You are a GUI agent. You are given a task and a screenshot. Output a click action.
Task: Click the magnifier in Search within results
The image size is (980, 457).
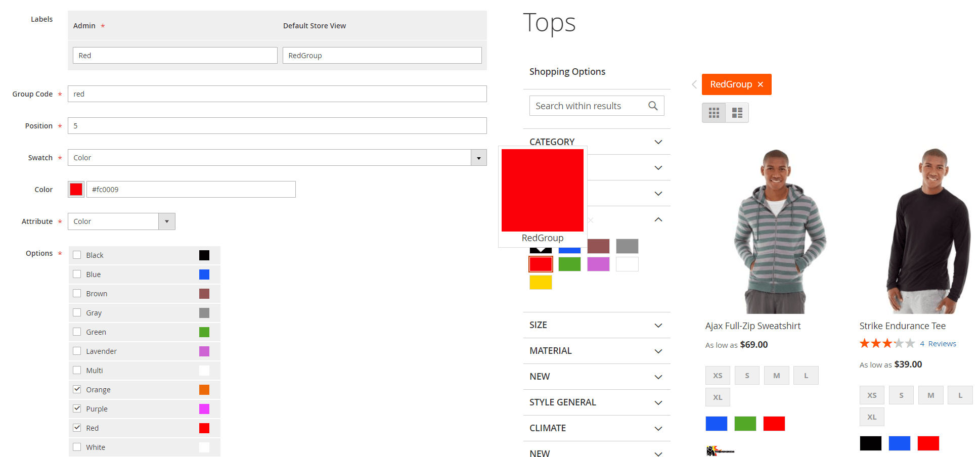click(x=652, y=106)
